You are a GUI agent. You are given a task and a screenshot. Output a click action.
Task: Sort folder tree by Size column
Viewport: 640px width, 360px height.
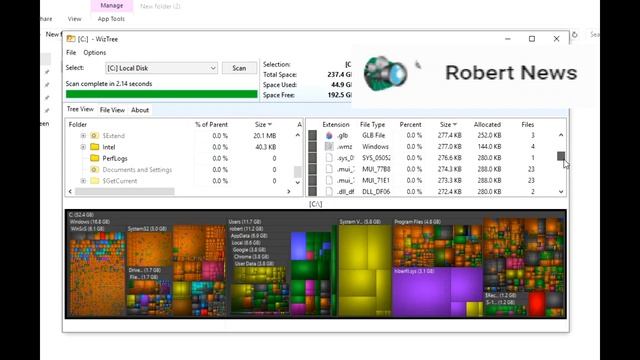tap(263, 124)
